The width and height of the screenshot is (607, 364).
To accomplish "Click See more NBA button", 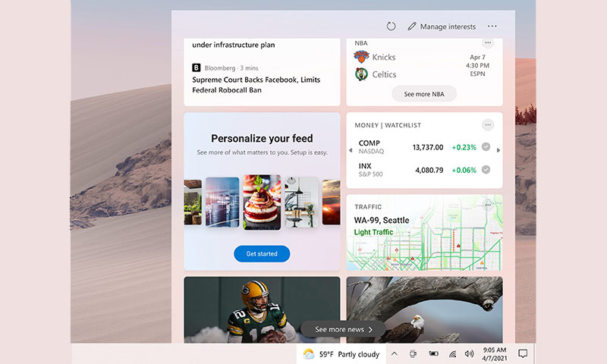I will coord(424,94).
